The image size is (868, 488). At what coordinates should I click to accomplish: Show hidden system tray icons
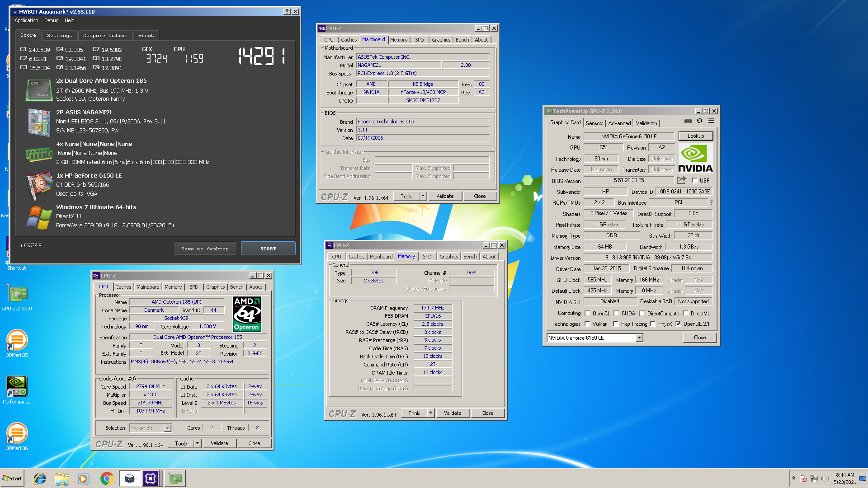793,478
